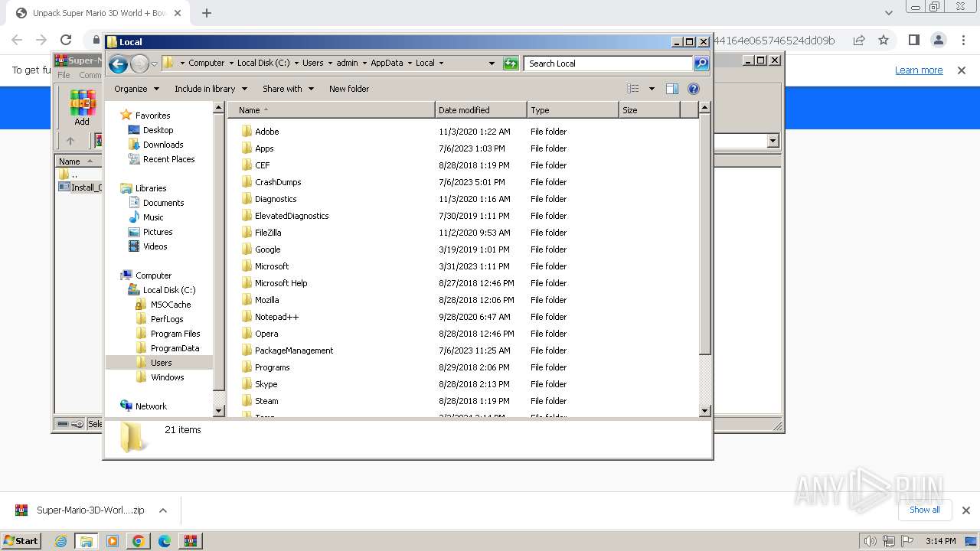
Task: Click the Explorer Back navigation button
Action: [118, 64]
